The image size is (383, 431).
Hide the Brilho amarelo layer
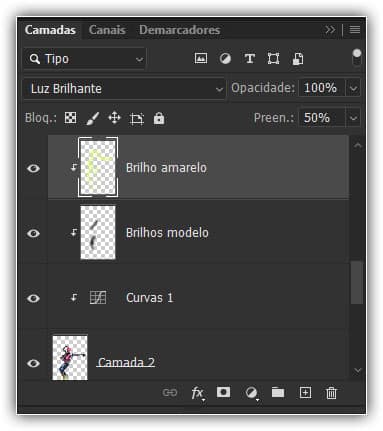point(33,168)
